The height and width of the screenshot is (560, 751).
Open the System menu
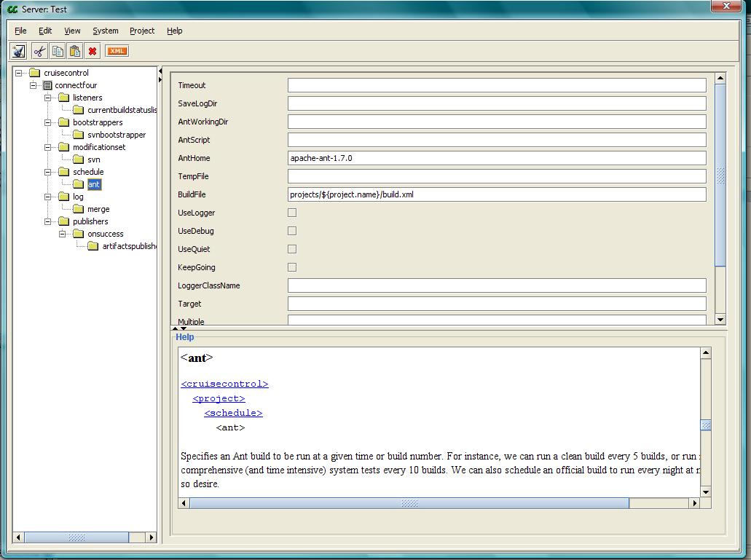coord(105,31)
